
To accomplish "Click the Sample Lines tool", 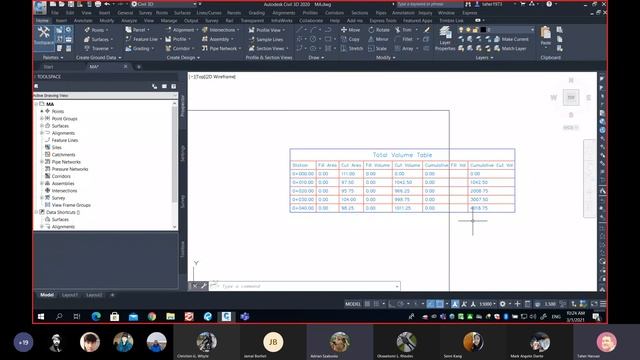I will [x=266, y=39].
